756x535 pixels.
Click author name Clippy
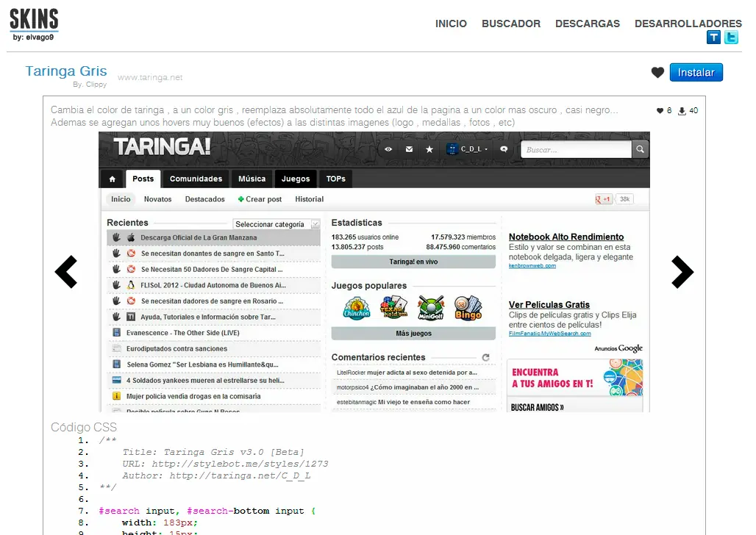click(96, 85)
